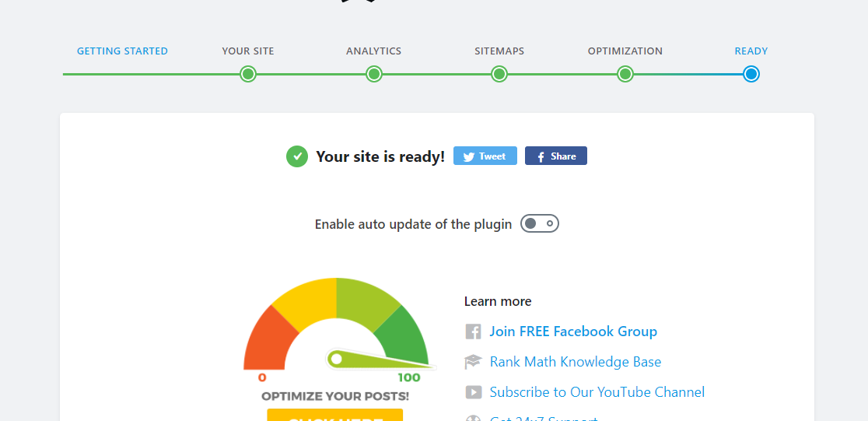Open Join FREE Facebook Group link
Screen dimensions: 868x421
coord(573,332)
